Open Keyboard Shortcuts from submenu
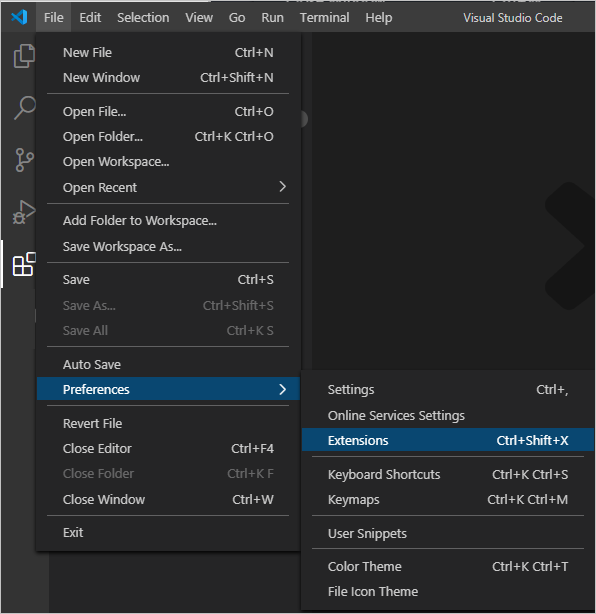This screenshot has height=614, width=596. coord(448,474)
